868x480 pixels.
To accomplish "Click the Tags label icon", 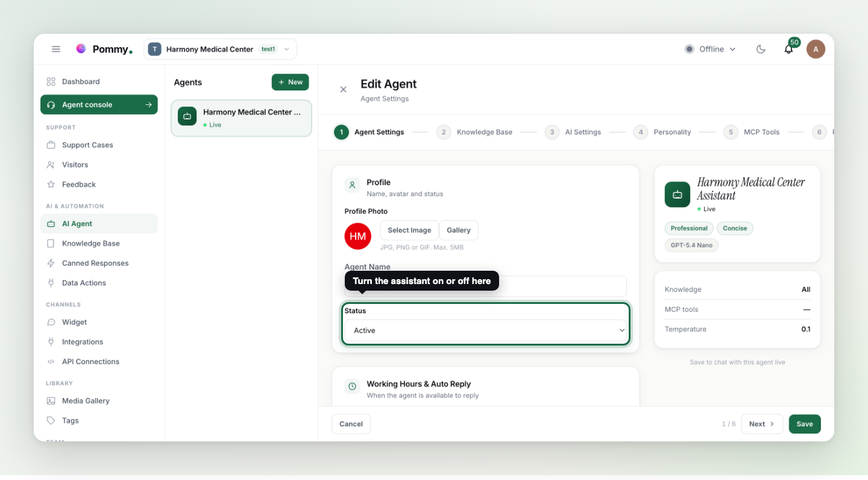I will pos(51,421).
